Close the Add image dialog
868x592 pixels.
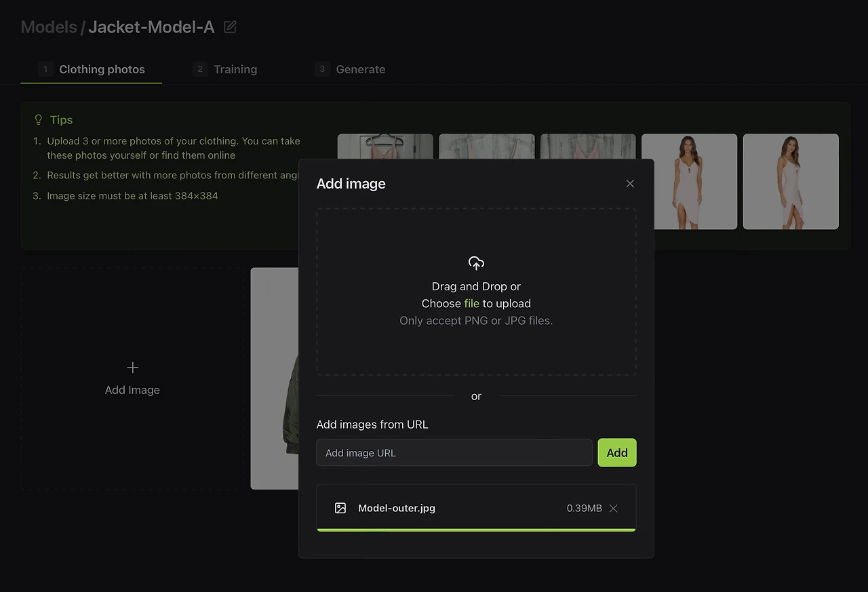pyautogui.click(x=630, y=184)
